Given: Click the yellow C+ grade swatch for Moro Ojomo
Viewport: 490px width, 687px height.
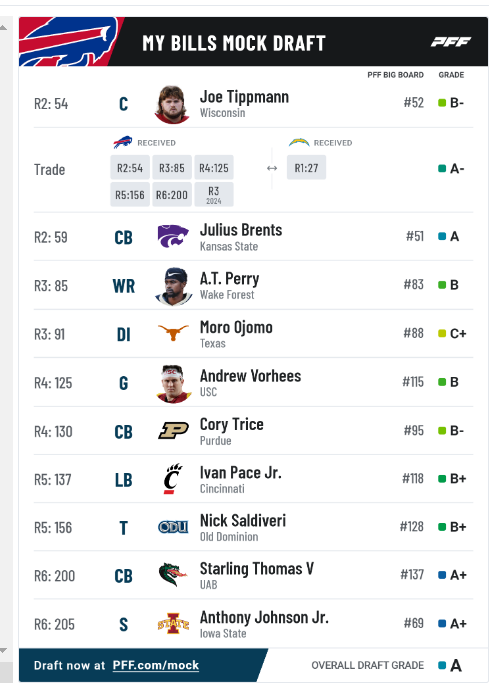Looking at the screenshot, I should 442,333.
